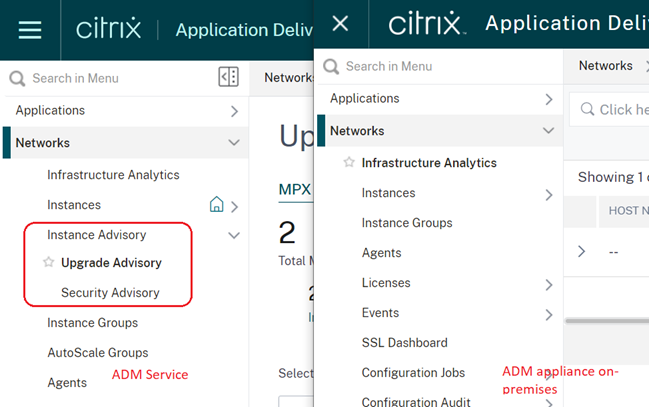Select Instances in ADM Service menu
The image size is (649, 407).
(x=74, y=205)
